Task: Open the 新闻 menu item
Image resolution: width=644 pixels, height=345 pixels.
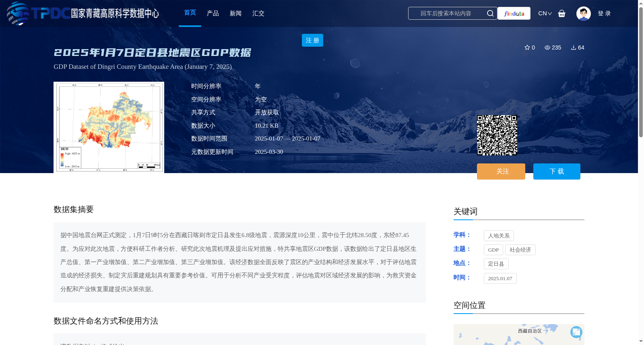Action: pos(235,13)
